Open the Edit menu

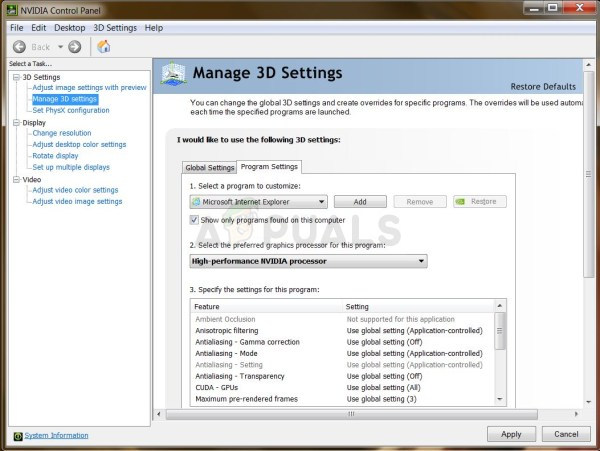[x=39, y=28]
